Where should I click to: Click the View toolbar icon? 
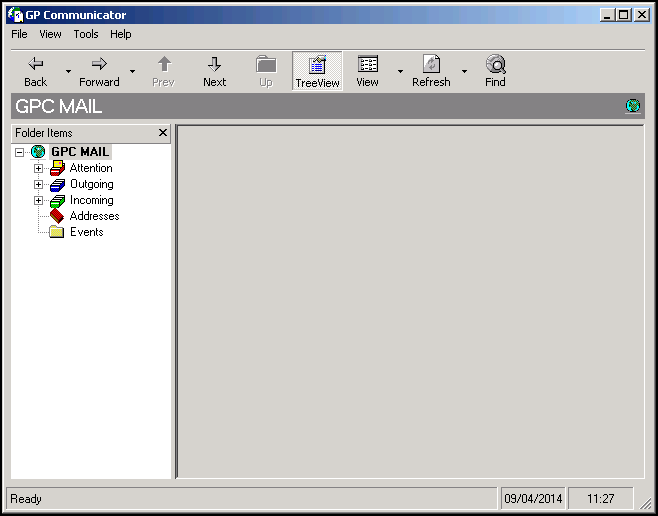(x=368, y=65)
